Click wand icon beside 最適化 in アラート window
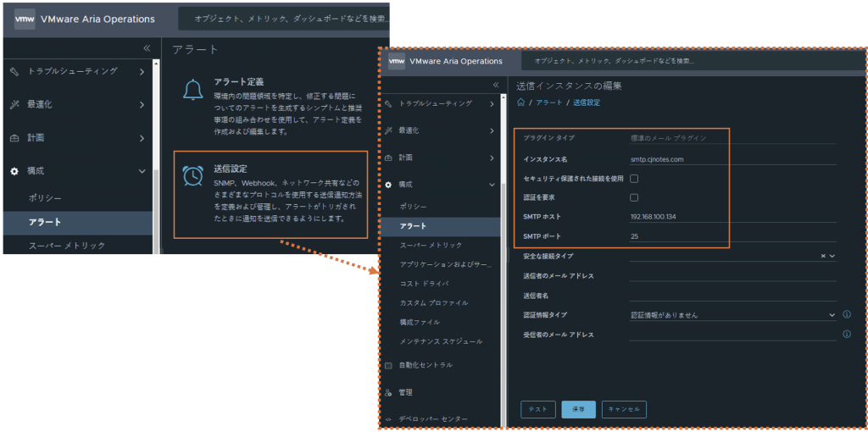This screenshot has width=868, height=432. [x=15, y=104]
